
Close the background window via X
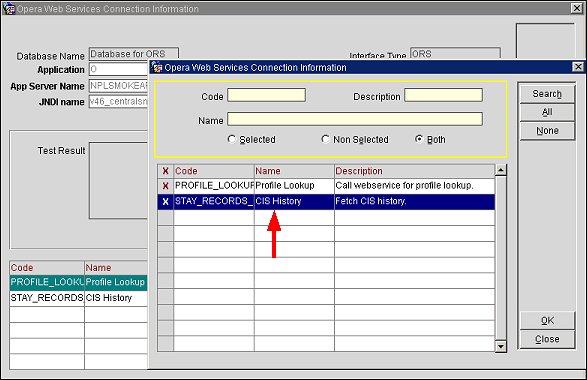click(577, 8)
